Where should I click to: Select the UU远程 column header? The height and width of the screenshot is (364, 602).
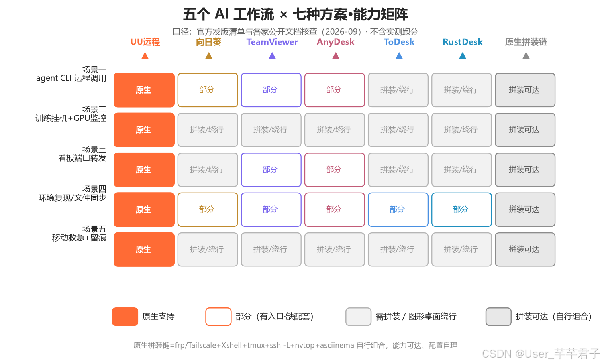[x=145, y=42]
